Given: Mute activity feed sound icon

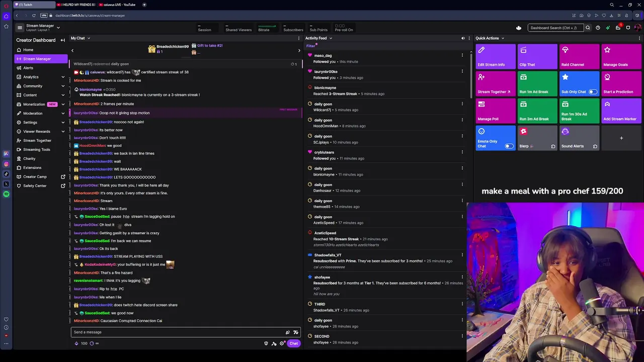Looking at the screenshot, I should (x=463, y=38).
